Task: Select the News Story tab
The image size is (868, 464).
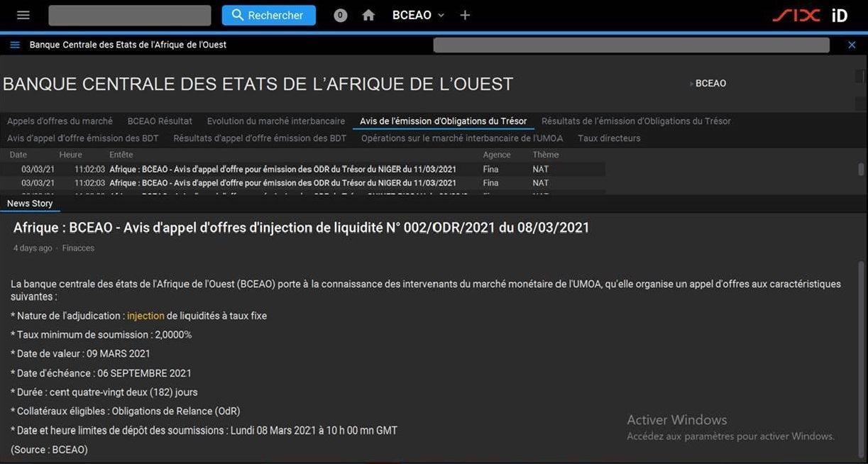Action: click(30, 204)
